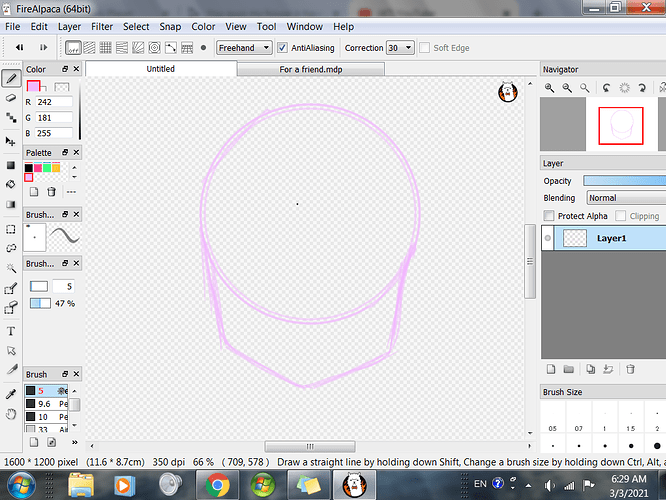Viewport: 666px width, 500px height.
Task: Toggle the AntiAliasing checkbox
Action: [x=282, y=48]
